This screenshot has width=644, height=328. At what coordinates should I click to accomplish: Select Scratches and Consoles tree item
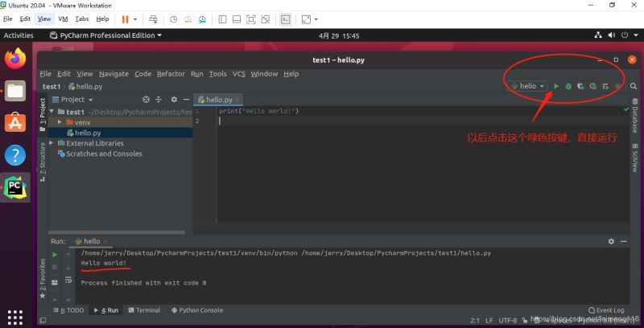pyautogui.click(x=100, y=154)
